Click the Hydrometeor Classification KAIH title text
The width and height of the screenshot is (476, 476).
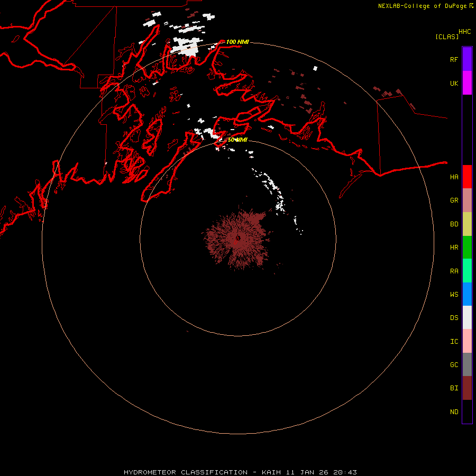point(241,472)
